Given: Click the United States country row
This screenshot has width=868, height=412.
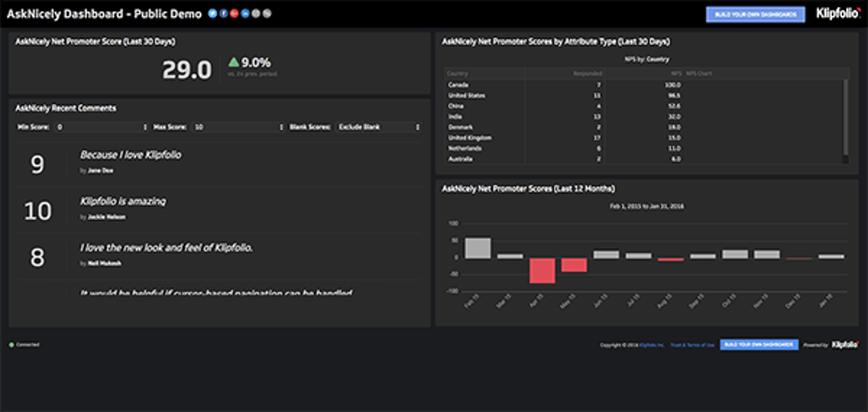Looking at the screenshot, I should [644, 95].
